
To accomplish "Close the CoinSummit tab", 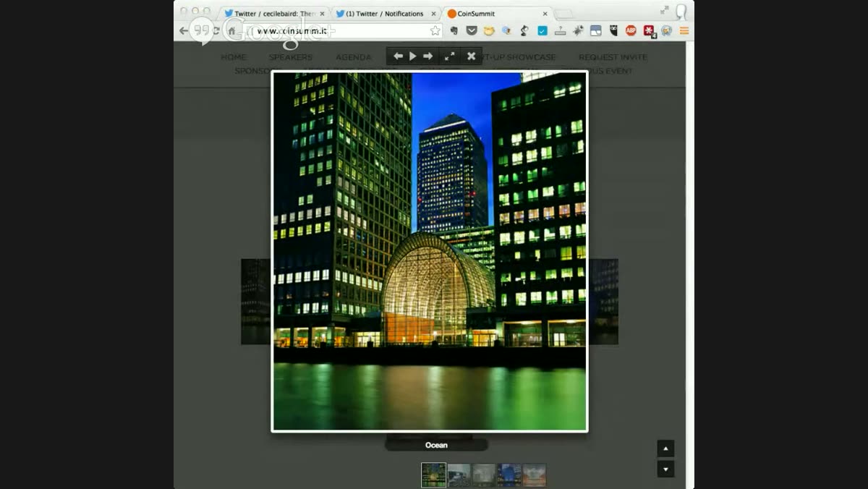I will point(545,14).
